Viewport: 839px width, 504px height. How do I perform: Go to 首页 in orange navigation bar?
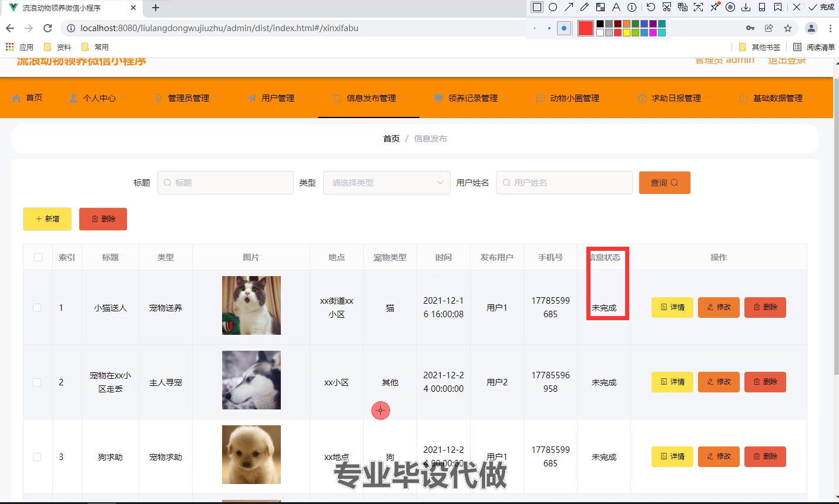[x=27, y=98]
